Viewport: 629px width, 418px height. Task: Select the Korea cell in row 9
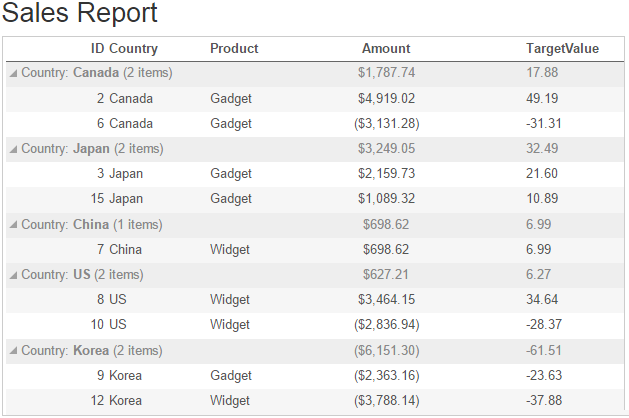pyautogui.click(x=125, y=375)
